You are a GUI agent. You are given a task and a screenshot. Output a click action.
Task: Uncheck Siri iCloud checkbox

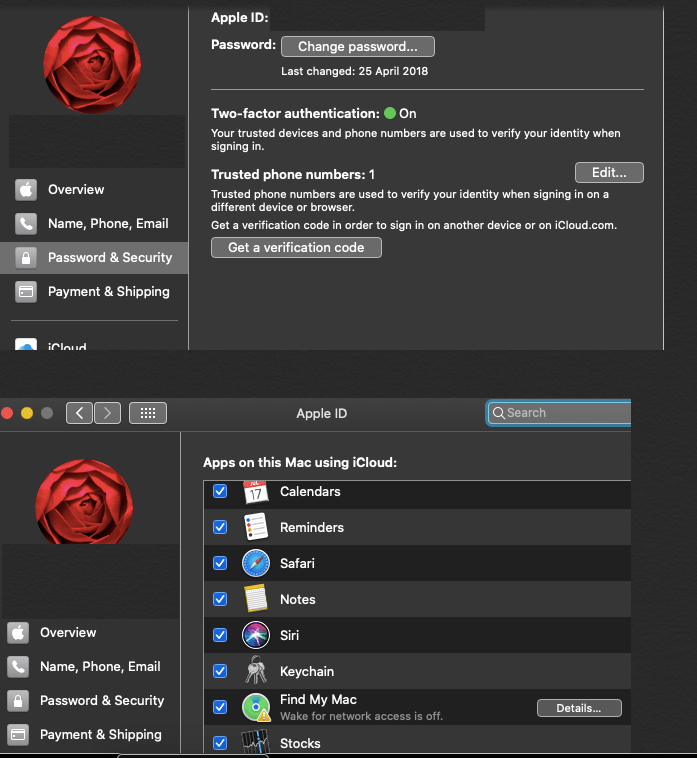[220, 635]
